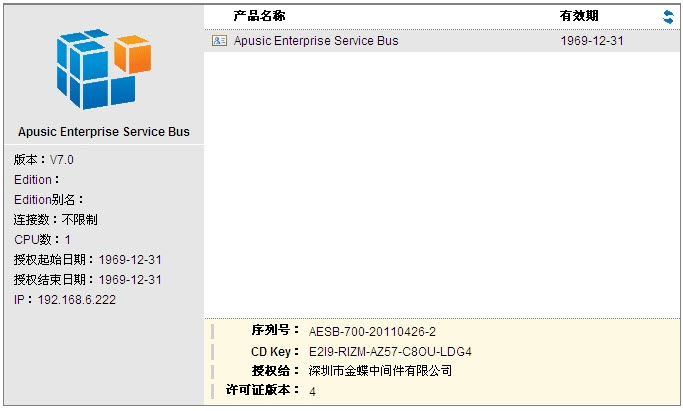Click the 产品名称 column header

click(x=259, y=16)
